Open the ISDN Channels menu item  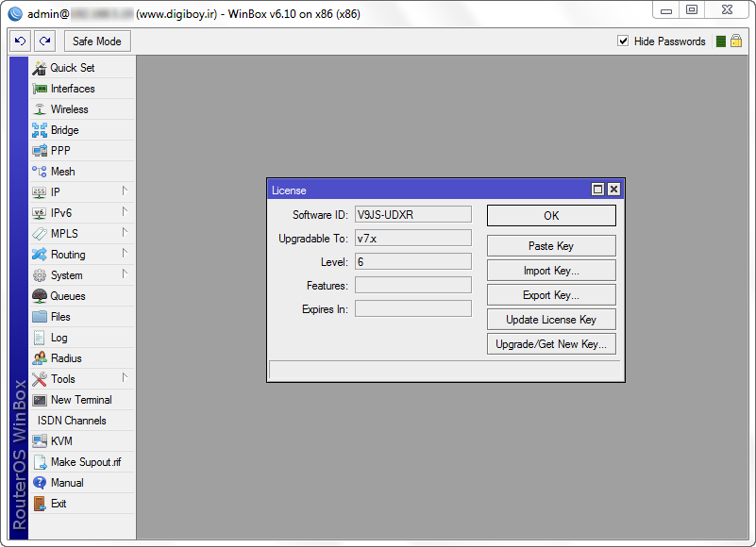point(82,421)
